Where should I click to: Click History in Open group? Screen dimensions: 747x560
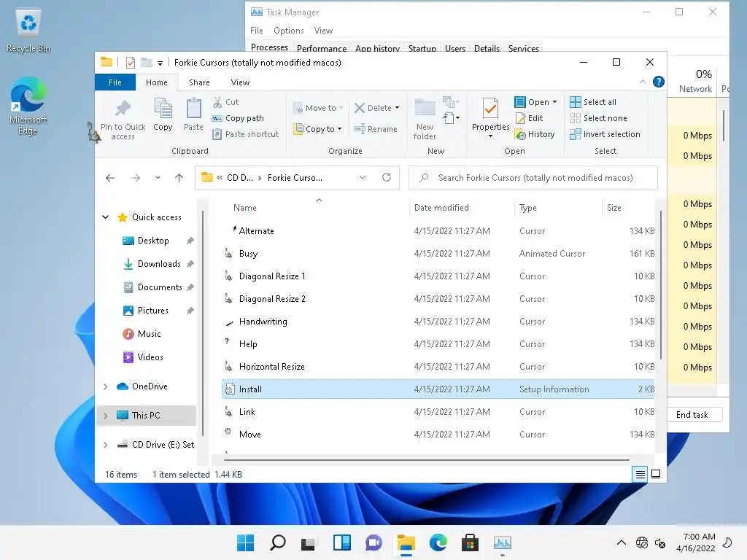tap(535, 134)
